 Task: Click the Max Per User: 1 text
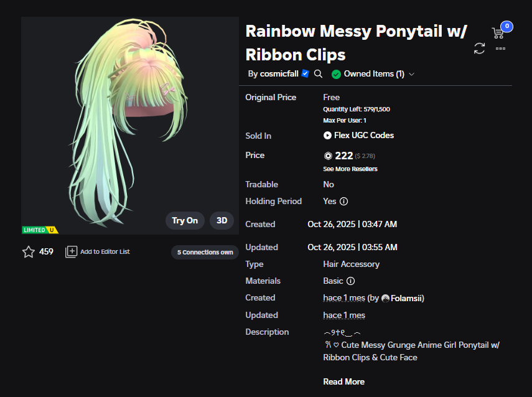pos(344,121)
